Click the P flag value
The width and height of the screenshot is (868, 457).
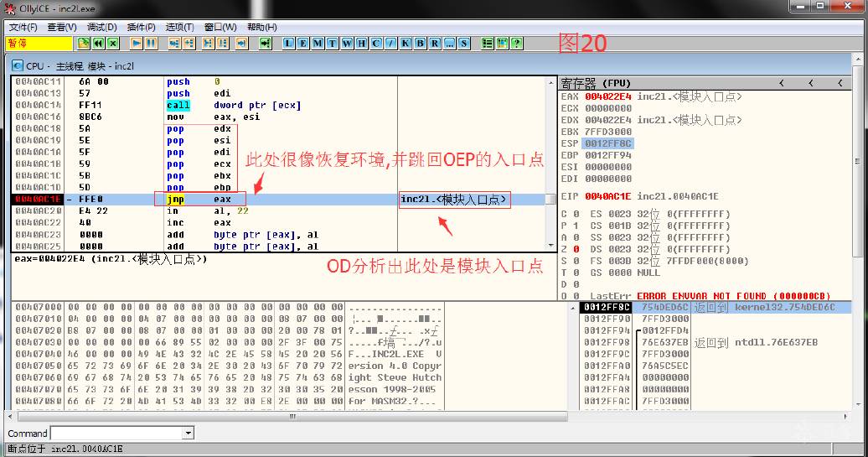(x=576, y=226)
